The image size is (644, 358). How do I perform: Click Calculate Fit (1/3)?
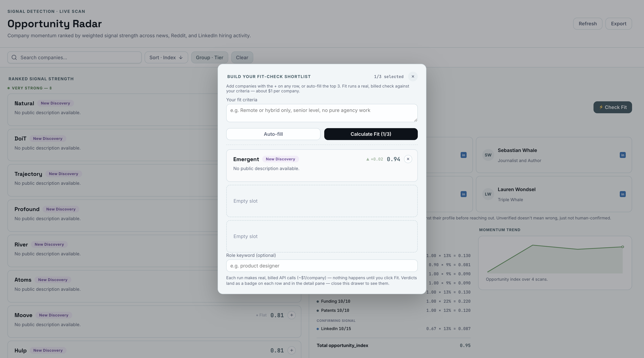(x=371, y=134)
